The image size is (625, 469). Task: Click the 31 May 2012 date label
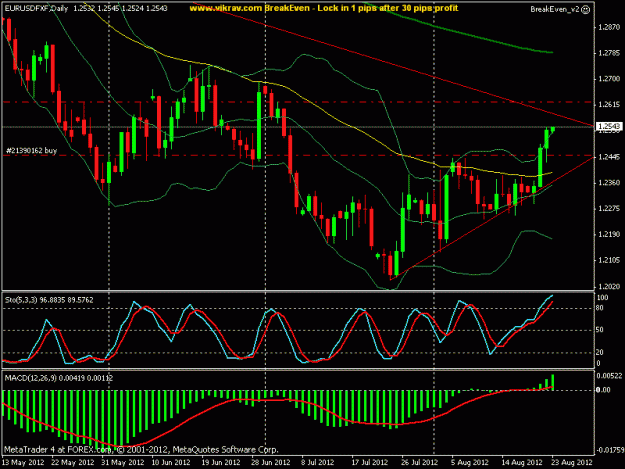122,463
